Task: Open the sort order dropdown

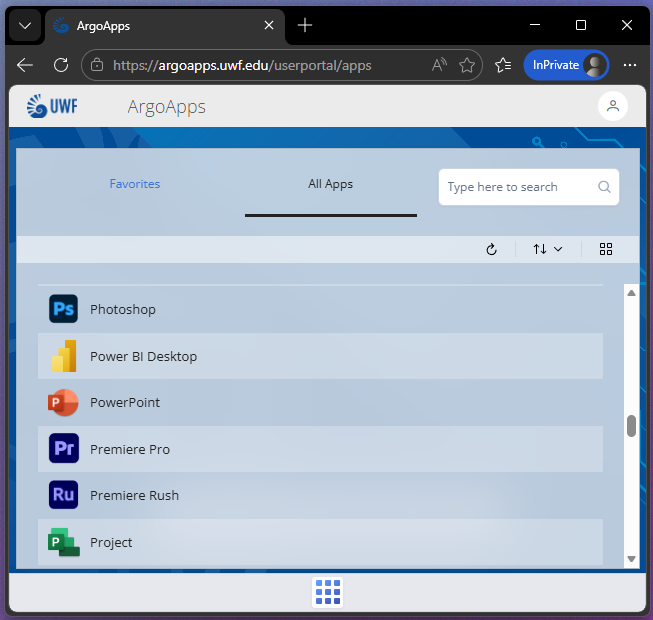Action: coord(548,249)
